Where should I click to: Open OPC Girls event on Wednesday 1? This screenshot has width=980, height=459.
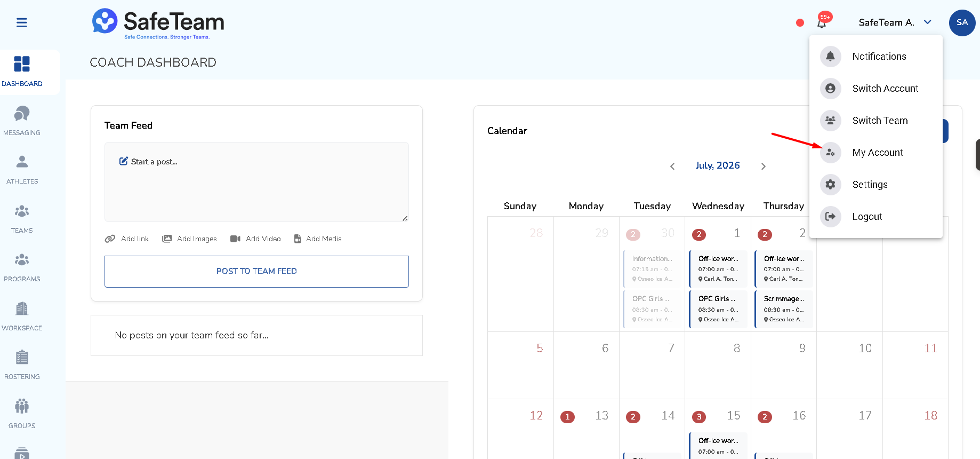click(x=718, y=309)
